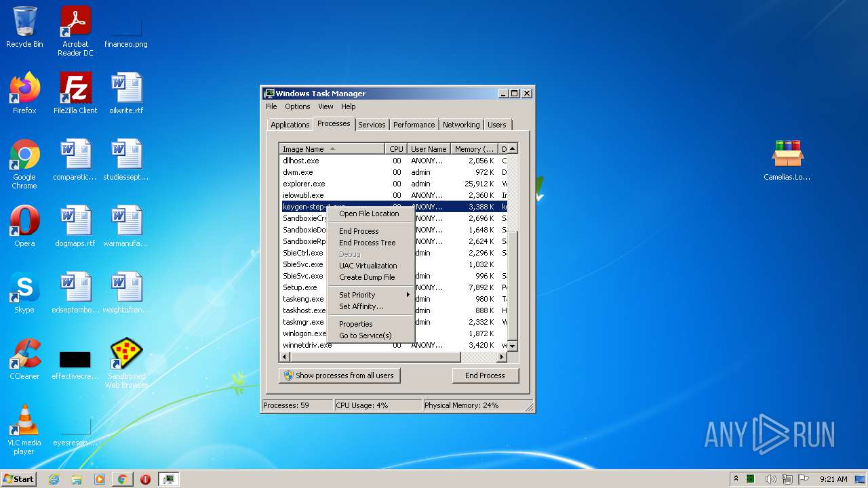Screen dimensions: 868x488
Task: Choose Create Dump File
Action: [x=370, y=277]
